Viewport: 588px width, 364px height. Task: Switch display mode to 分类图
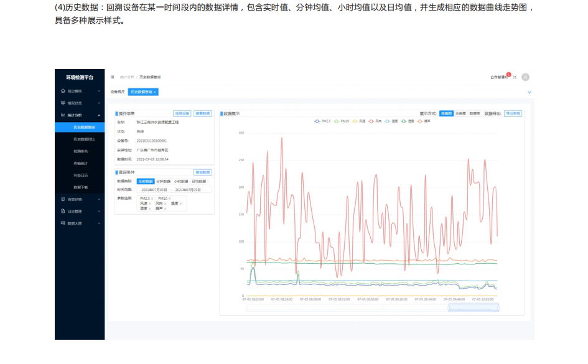460,114
